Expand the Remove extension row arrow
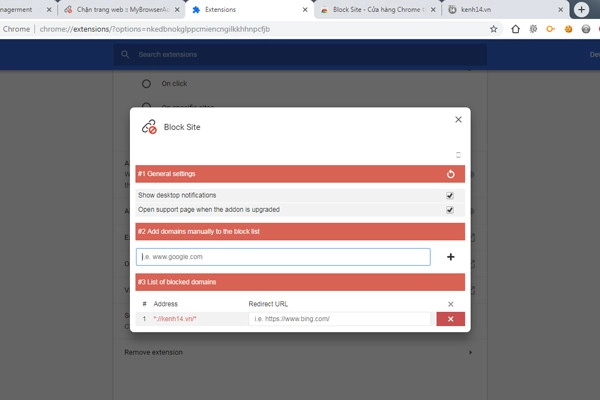The image size is (600, 400). [x=470, y=352]
